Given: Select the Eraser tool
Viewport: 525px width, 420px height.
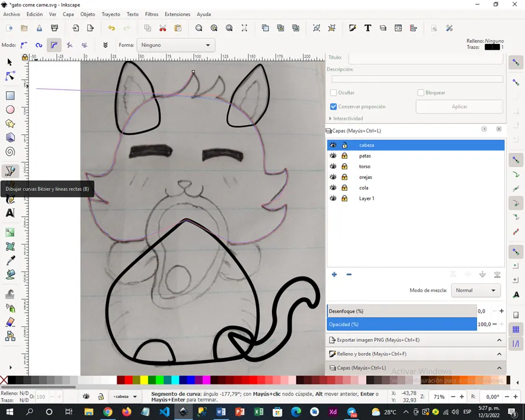Looking at the screenshot, I should 10,322.
